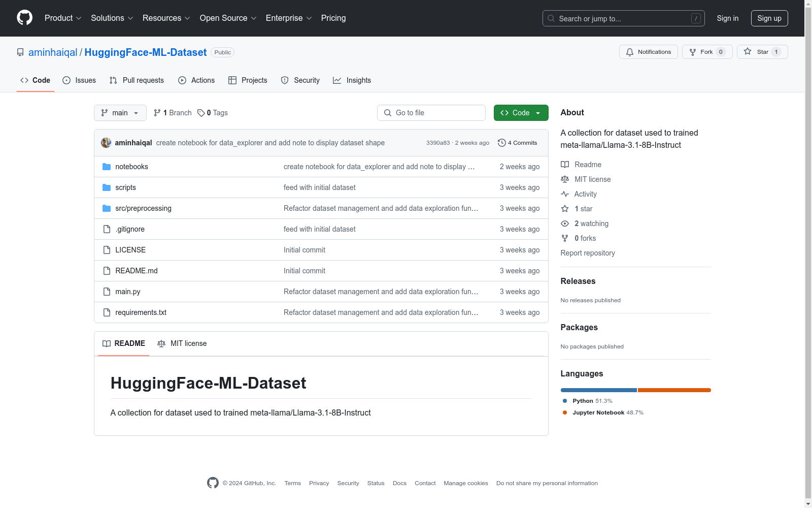Viewport: 812px width, 508px height.
Task: Click the Terms footer link
Action: (x=293, y=483)
